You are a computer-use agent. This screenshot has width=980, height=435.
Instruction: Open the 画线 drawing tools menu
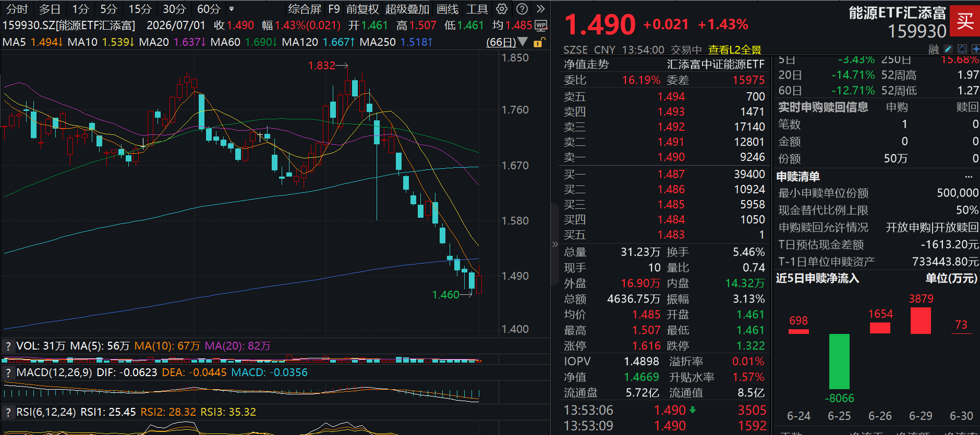447,9
